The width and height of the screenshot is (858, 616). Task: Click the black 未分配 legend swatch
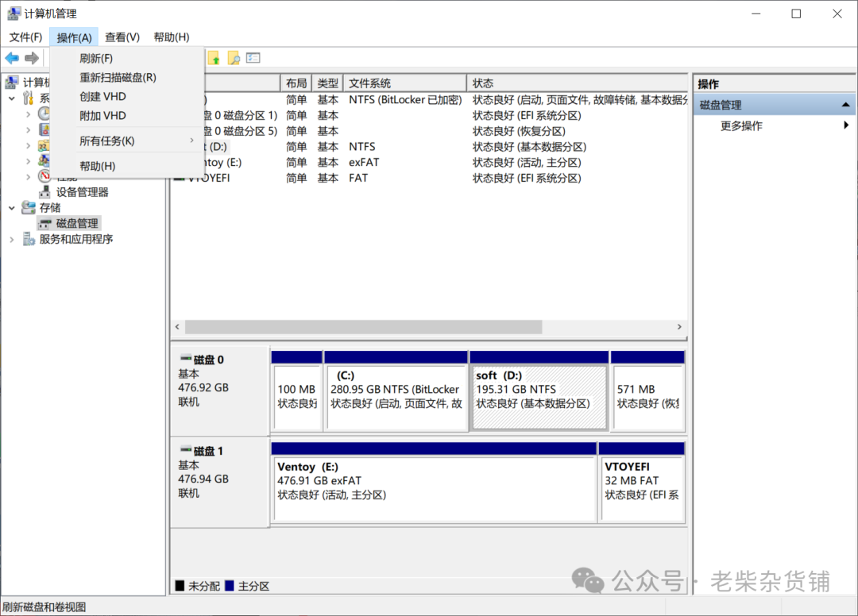[x=180, y=585]
